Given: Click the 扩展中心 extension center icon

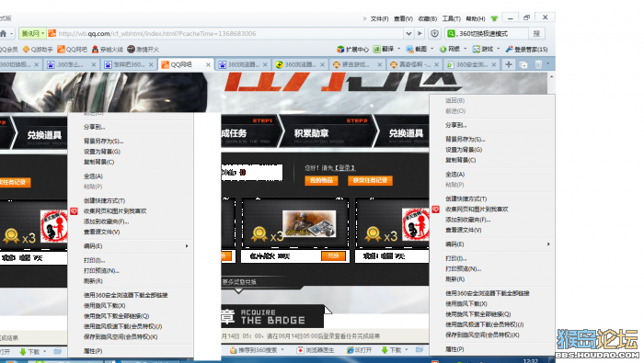Looking at the screenshot, I should click(340, 50).
